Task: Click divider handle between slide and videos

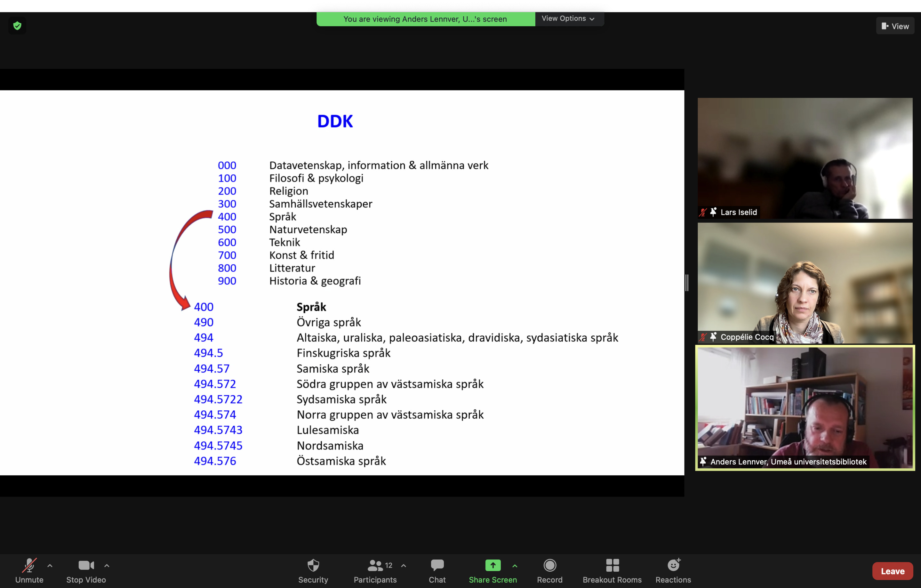Action: 687,283
